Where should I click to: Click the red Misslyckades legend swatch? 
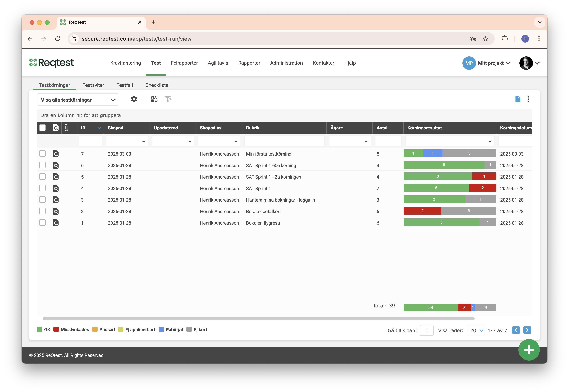[x=56, y=330]
